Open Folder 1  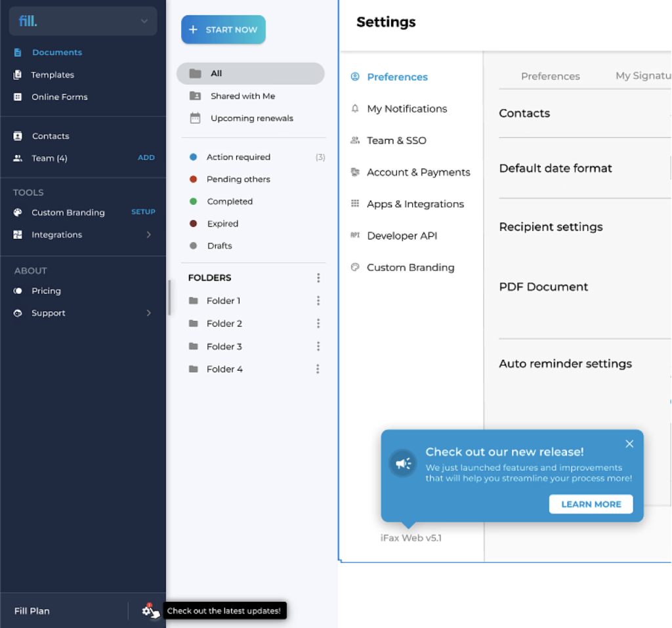223,301
